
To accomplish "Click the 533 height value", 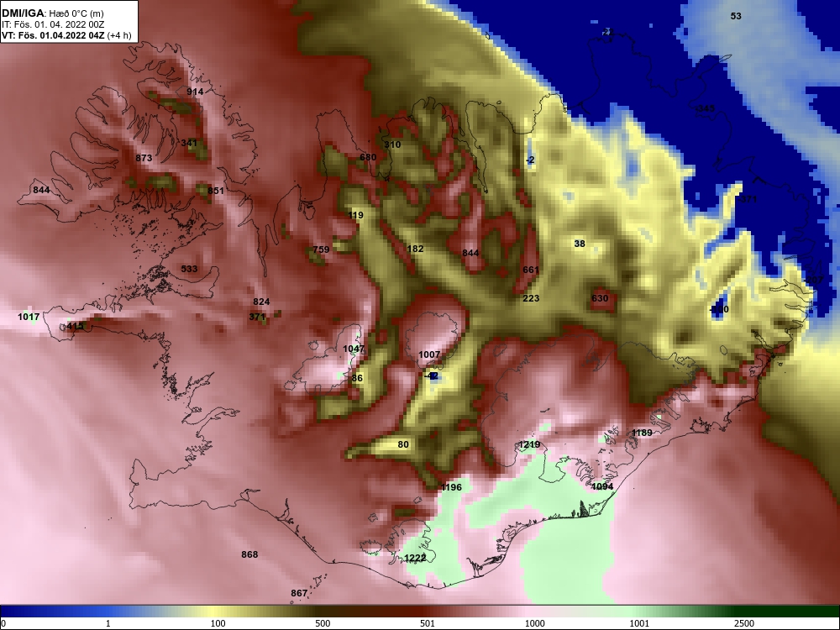I will [189, 269].
